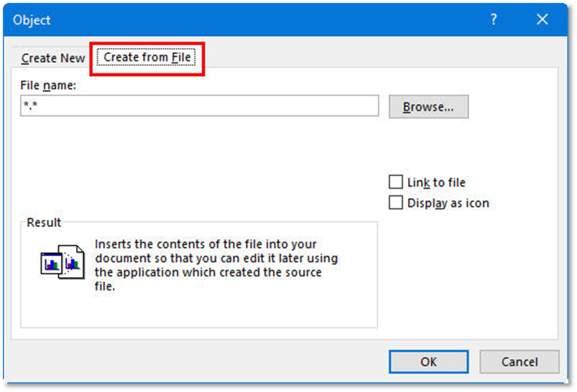Click the File name label
Viewport: 577px width, 392px height.
(x=49, y=86)
